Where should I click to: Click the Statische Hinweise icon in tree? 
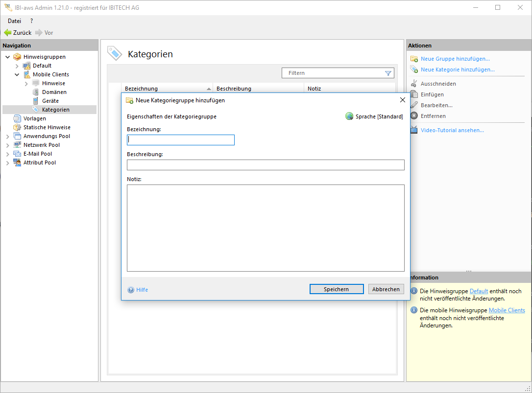click(x=17, y=127)
